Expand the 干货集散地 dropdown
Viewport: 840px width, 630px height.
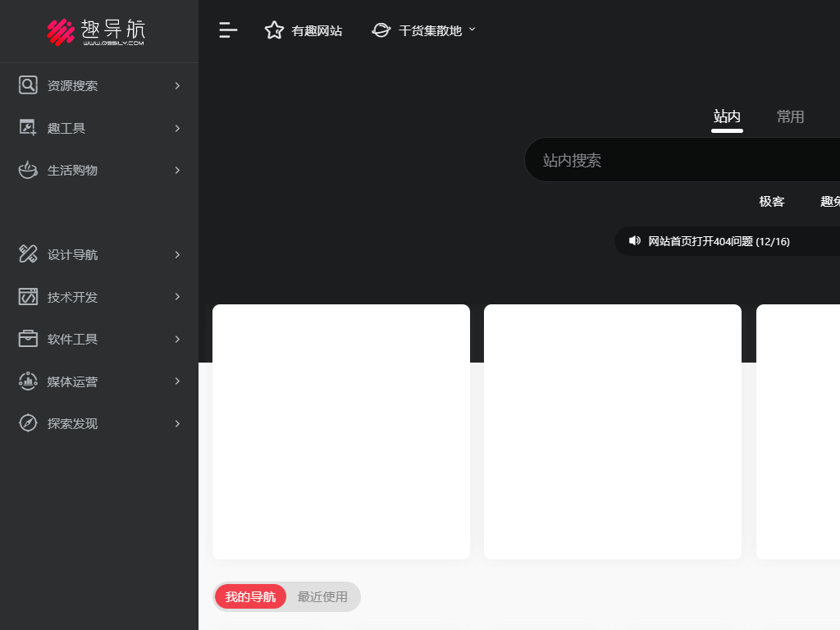coord(472,30)
